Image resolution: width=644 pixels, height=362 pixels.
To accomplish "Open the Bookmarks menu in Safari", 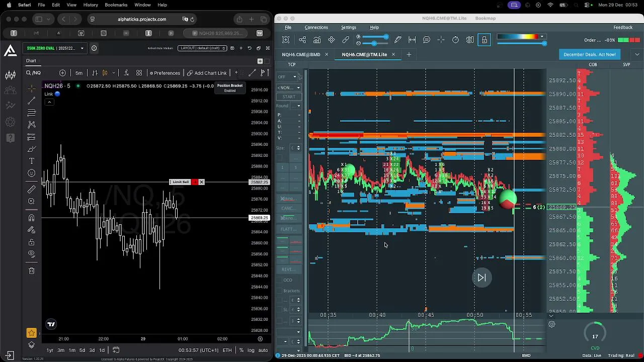I will coord(116,5).
